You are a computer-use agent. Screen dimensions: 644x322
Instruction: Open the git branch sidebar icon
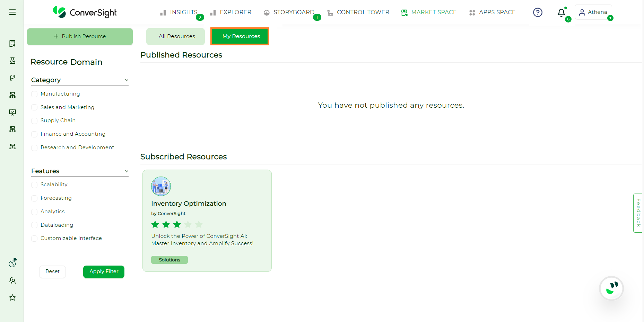12,78
